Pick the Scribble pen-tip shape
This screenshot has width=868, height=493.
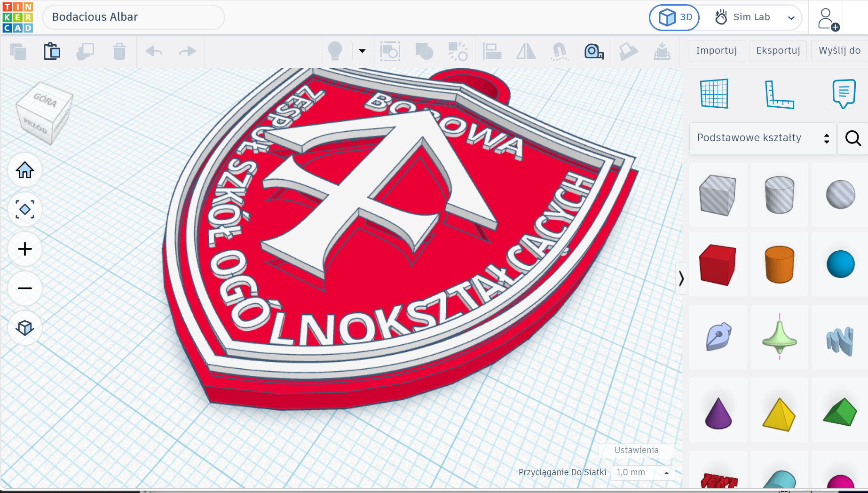tap(718, 337)
